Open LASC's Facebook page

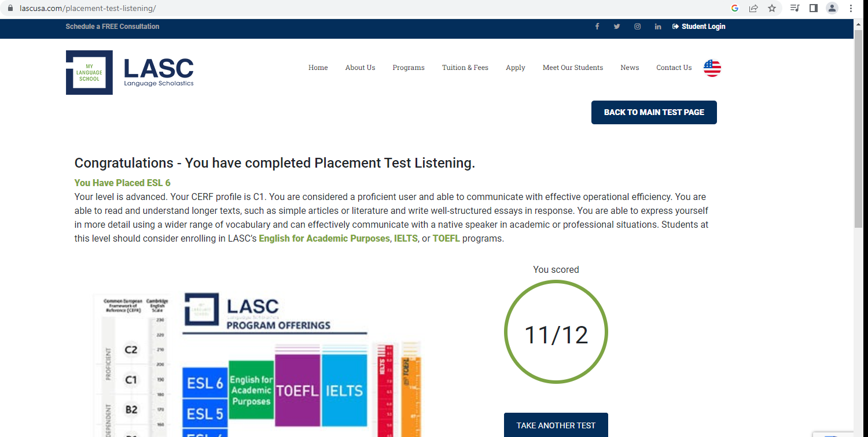click(597, 26)
